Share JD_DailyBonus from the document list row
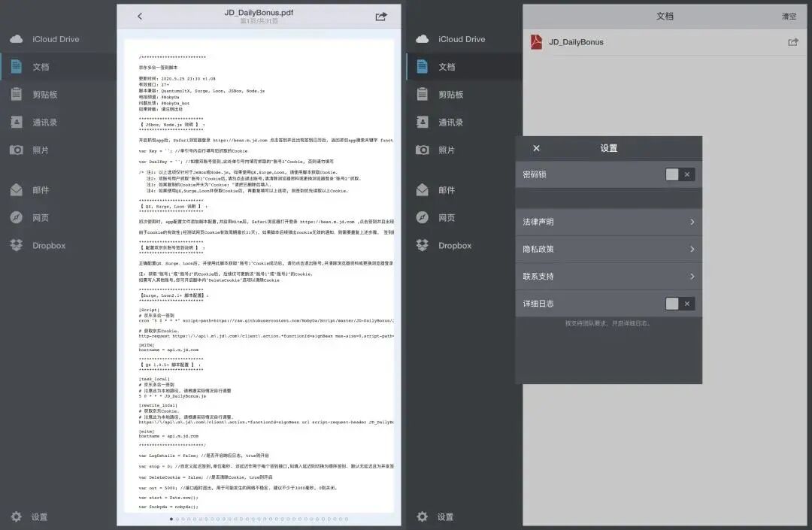The width and height of the screenshot is (812, 530). coord(793,42)
